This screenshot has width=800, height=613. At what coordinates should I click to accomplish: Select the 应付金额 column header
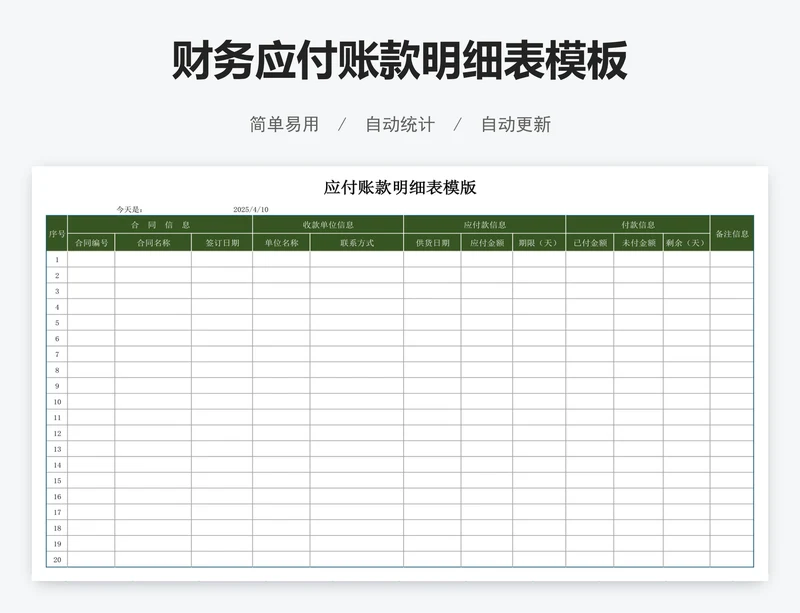pos(487,243)
